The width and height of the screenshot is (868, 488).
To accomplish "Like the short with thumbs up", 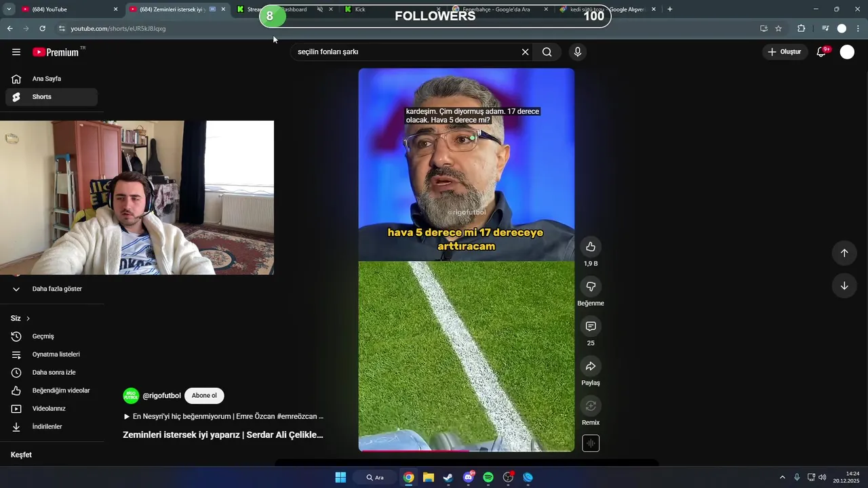I will (x=591, y=247).
